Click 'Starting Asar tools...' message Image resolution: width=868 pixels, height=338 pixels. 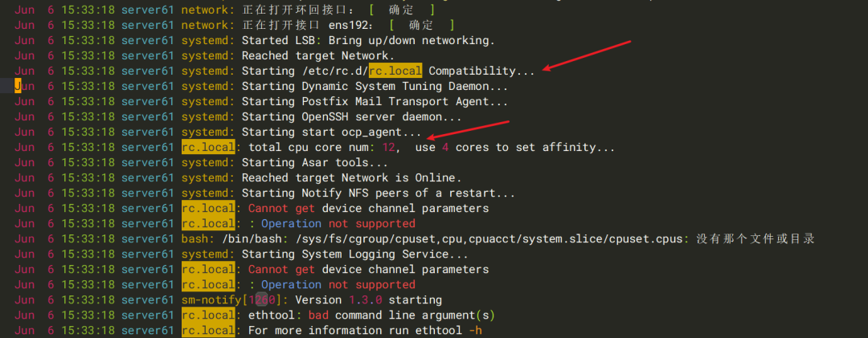pyautogui.click(x=315, y=163)
